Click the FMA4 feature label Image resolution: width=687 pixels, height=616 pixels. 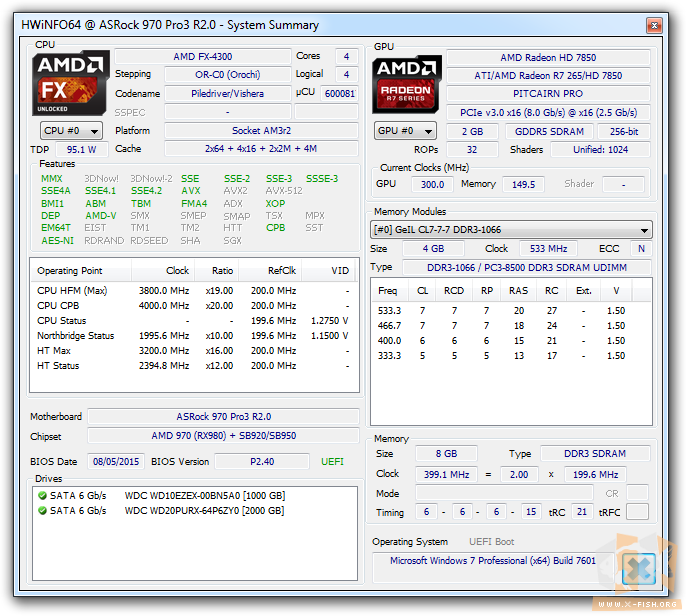coord(194,204)
